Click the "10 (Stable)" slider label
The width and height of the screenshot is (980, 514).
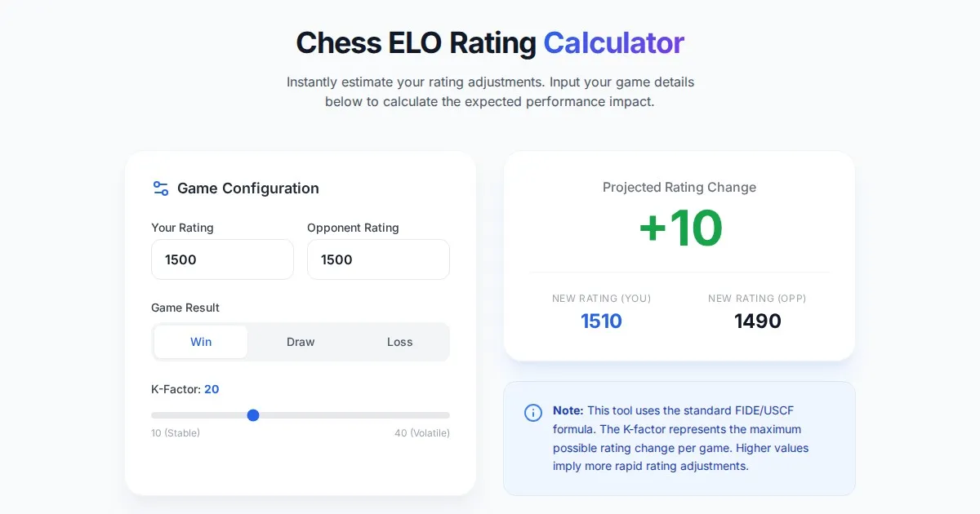[x=176, y=433]
